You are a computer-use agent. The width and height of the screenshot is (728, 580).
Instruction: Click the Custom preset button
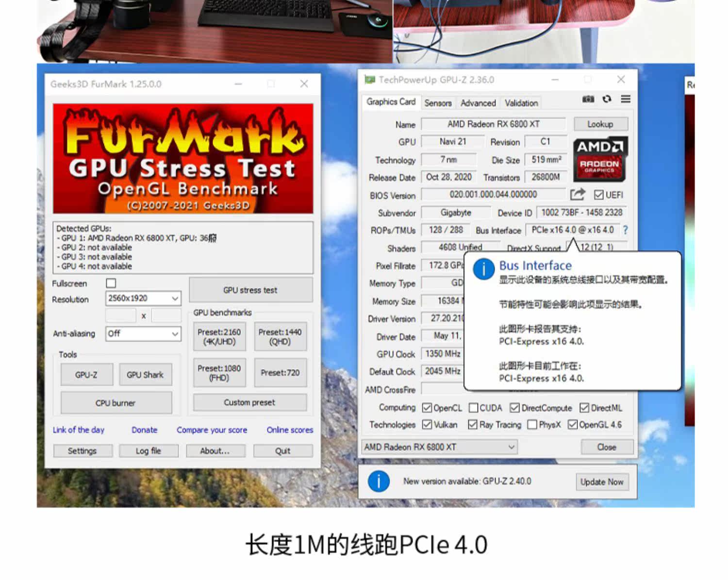249,402
